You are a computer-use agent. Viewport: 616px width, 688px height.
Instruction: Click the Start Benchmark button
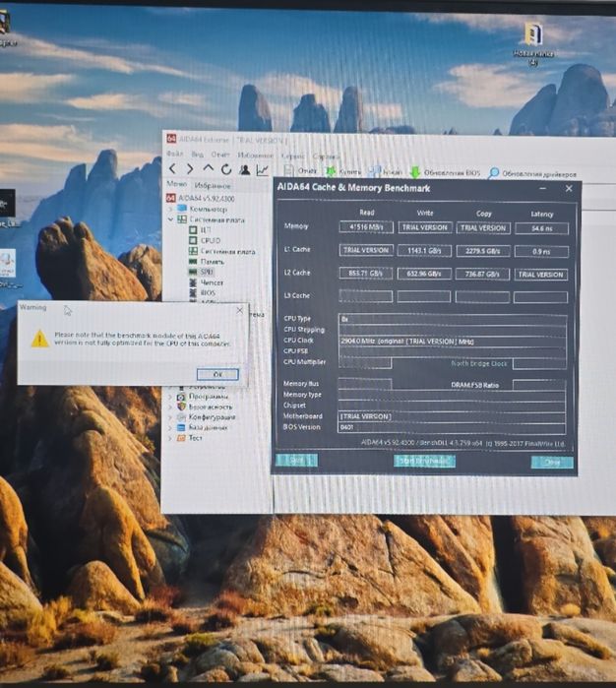[x=424, y=461]
